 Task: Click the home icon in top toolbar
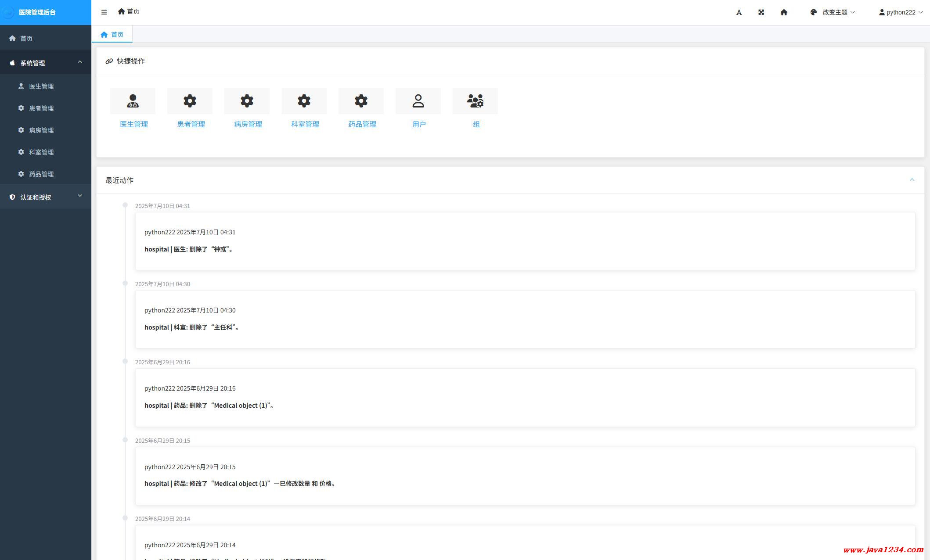point(784,12)
